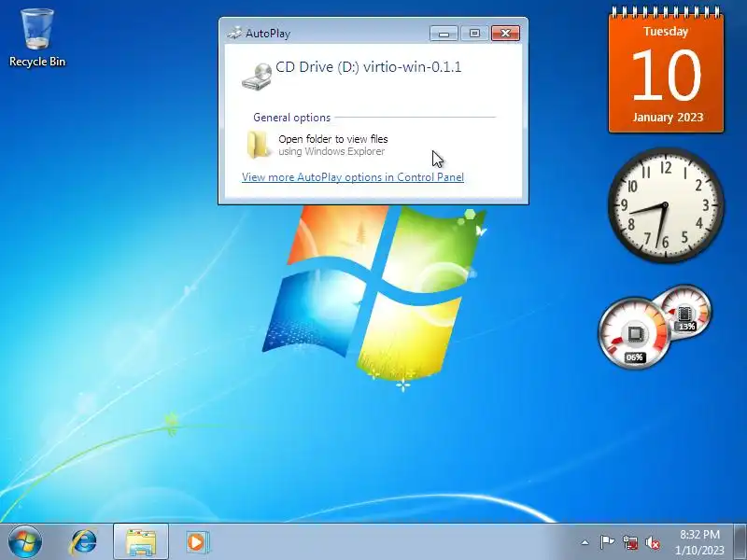Open the taskbar clock showing 8:32 PM
This screenshot has height=560, width=747.
point(699,542)
